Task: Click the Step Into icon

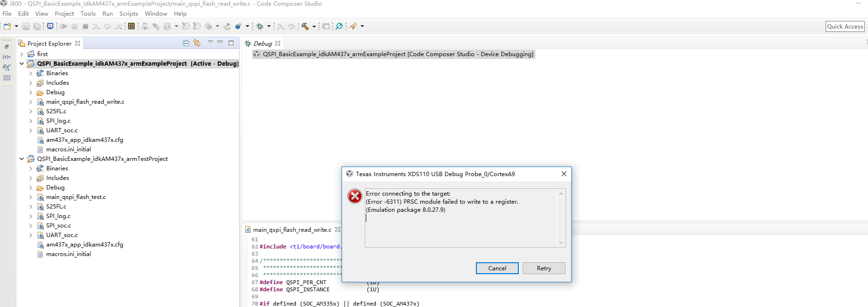Action: 96,26
